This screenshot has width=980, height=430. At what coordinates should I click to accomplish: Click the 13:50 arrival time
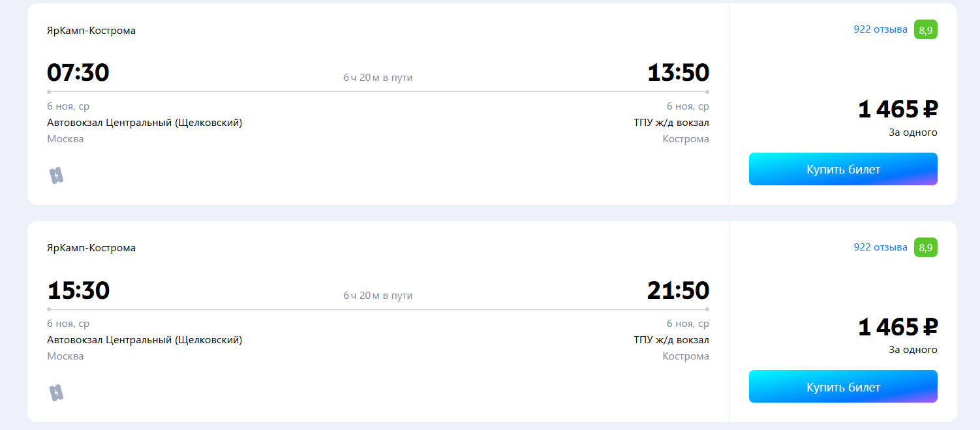(678, 72)
